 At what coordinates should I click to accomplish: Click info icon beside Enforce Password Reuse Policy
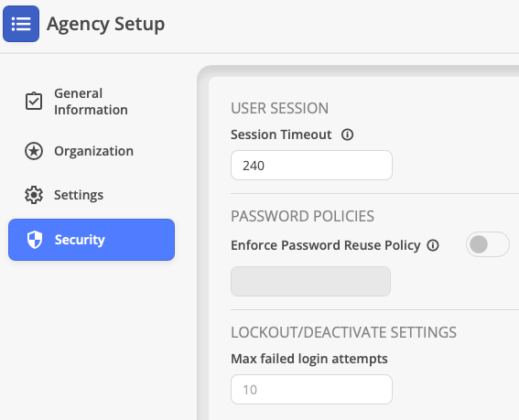pos(433,245)
